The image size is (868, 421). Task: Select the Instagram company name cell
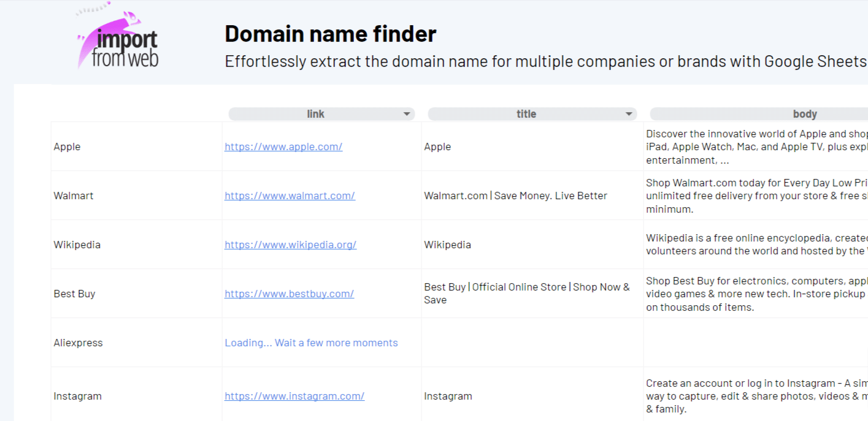coord(78,396)
